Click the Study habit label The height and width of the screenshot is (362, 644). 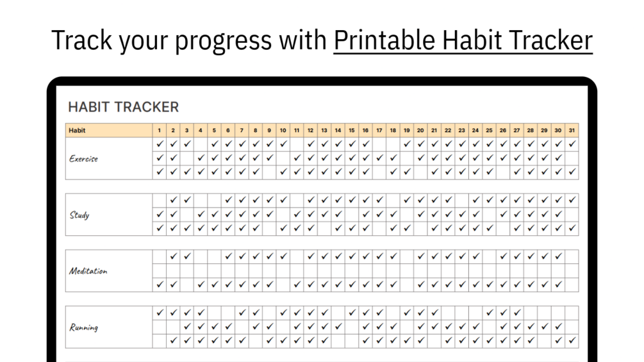coord(79,215)
